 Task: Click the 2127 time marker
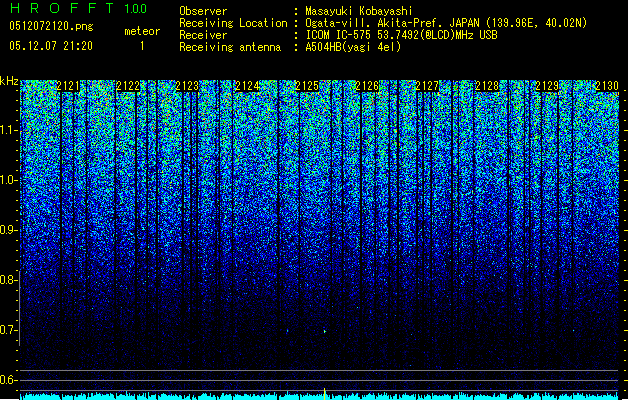pyautogui.click(x=427, y=86)
